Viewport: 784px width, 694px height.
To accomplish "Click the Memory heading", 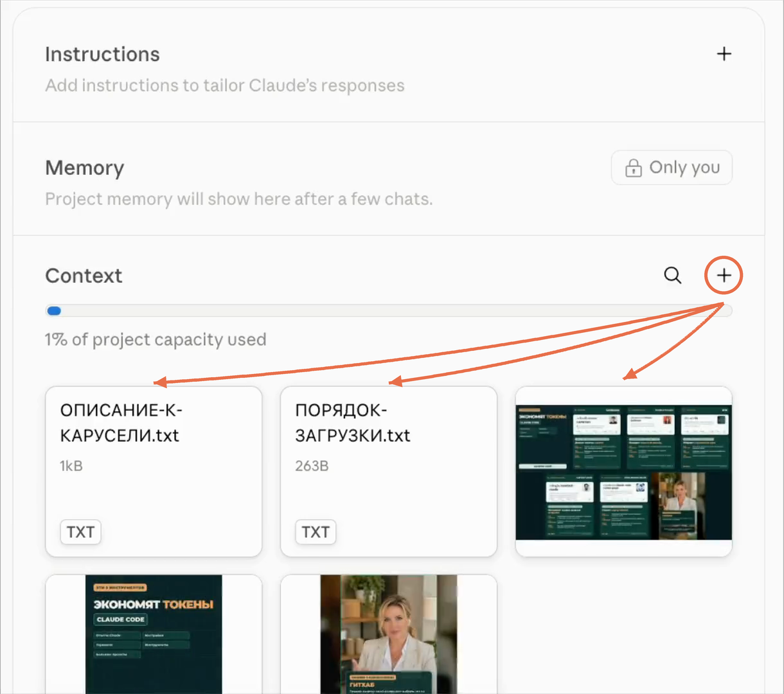I will [85, 168].
